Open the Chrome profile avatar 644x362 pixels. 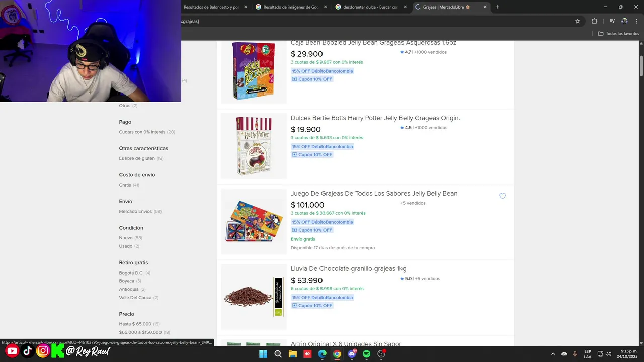click(624, 21)
